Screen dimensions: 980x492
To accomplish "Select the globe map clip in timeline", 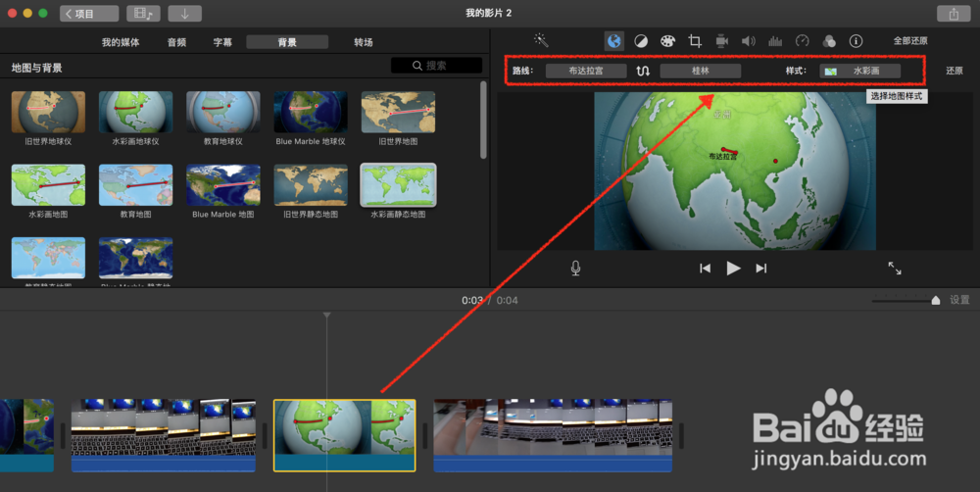I will (345, 435).
